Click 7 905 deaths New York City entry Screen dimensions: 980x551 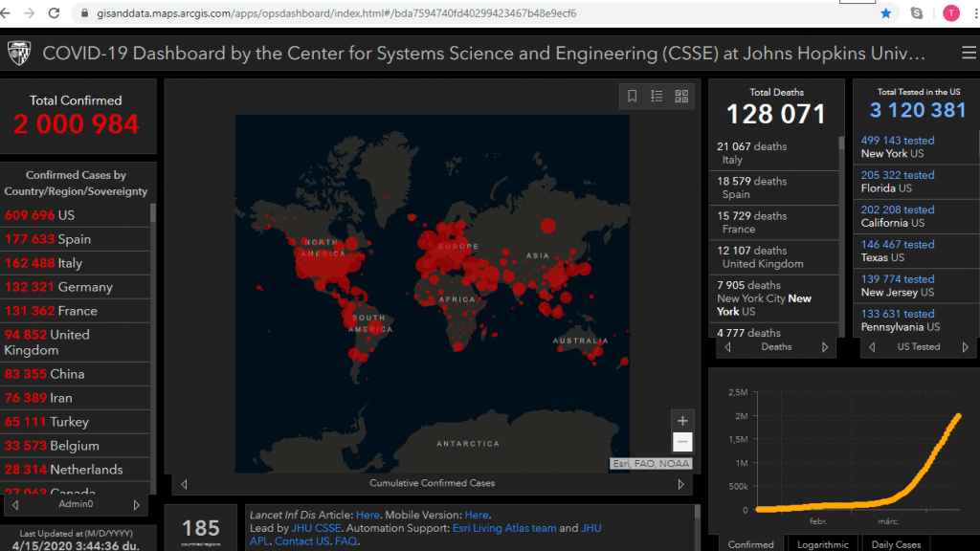point(773,298)
